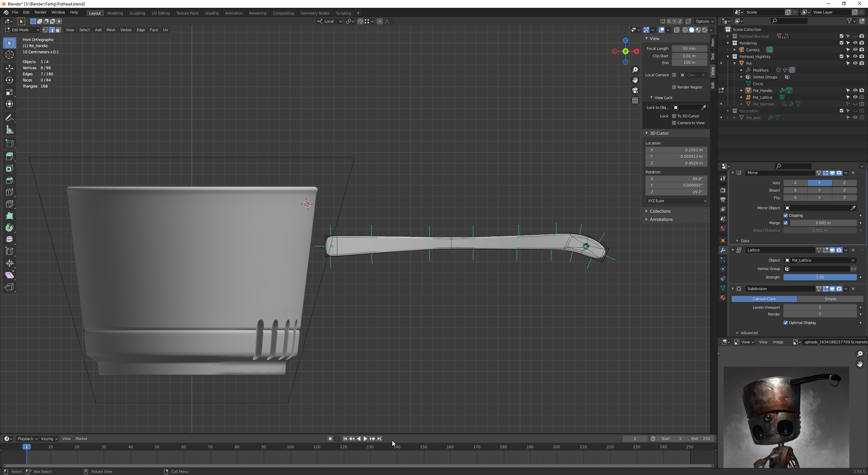Activate the 3D Cursor tool
The height and width of the screenshot is (475, 868).
[x=9, y=55]
